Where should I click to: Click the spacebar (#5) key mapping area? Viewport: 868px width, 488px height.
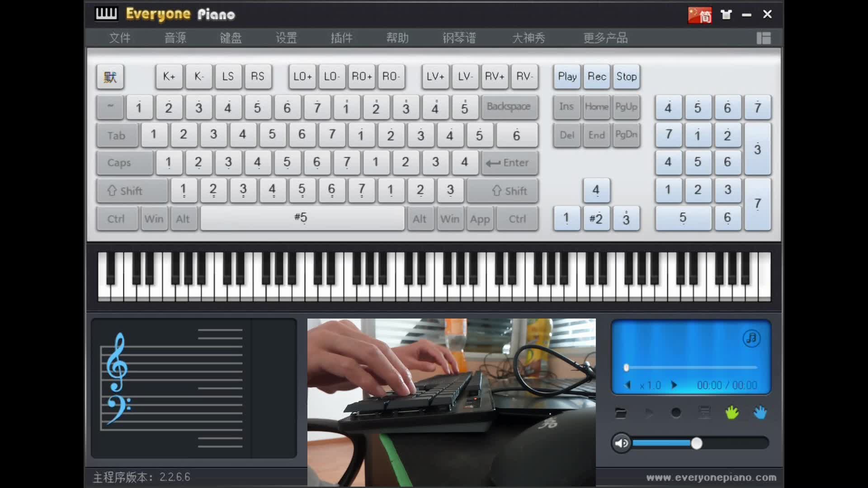(301, 218)
